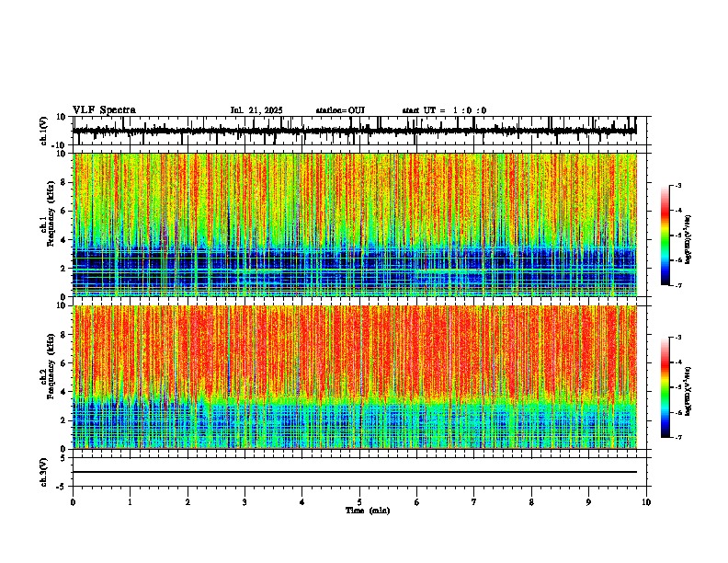Click the "-7" label on ch.2 color bar
The width and height of the screenshot is (728, 563).
677,437
